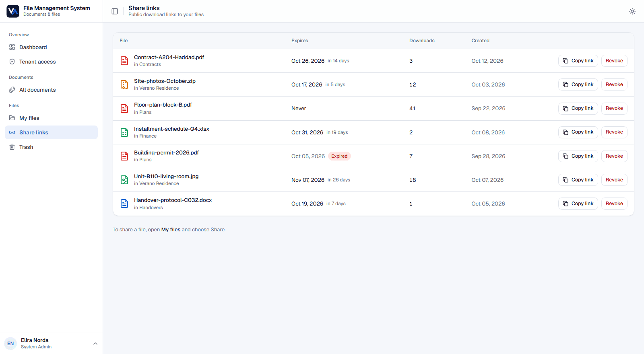This screenshot has width=644, height=354.
Task: Click the Expires column header
Action: point(299,41)
